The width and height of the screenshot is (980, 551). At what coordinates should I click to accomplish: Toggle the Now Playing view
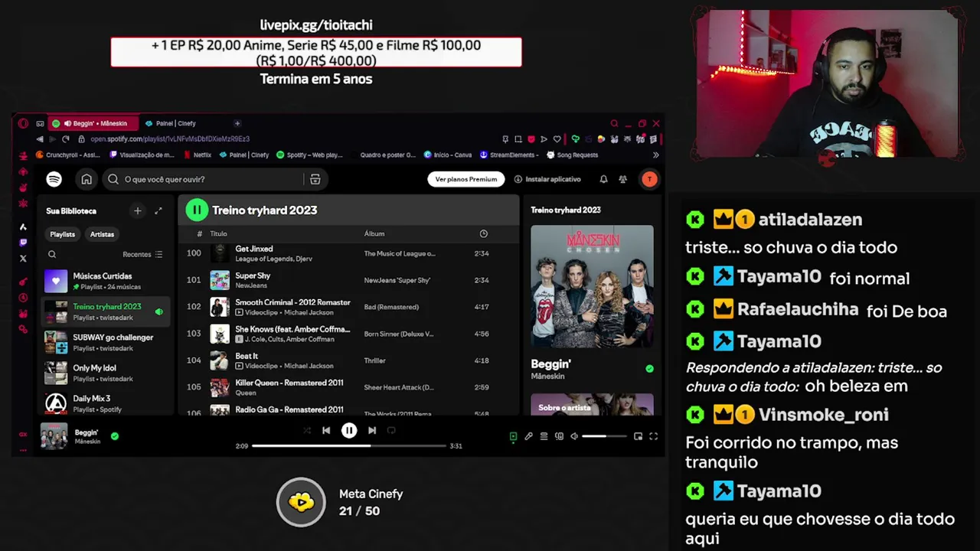[513, 436]
